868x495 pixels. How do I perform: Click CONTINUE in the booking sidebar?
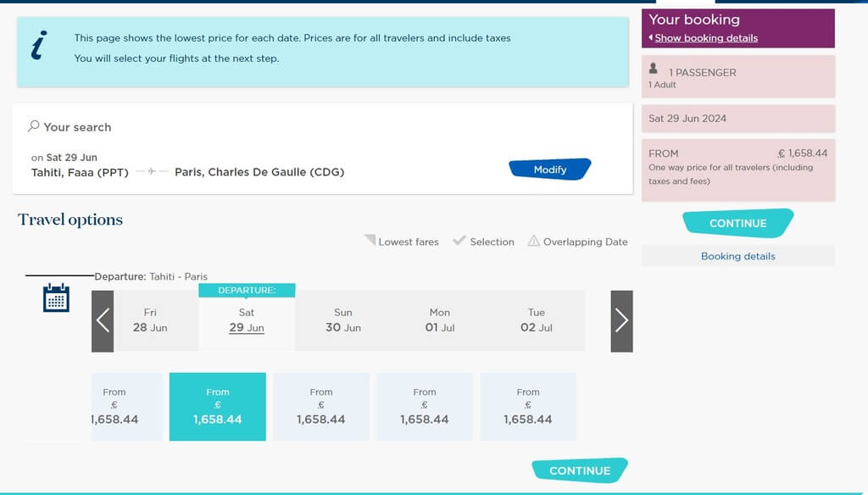pos(738,223)
